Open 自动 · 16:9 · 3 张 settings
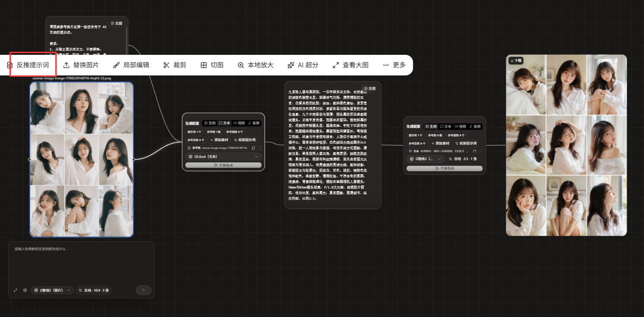Viewport: 644px width, 317px height. tap(94, 290)
